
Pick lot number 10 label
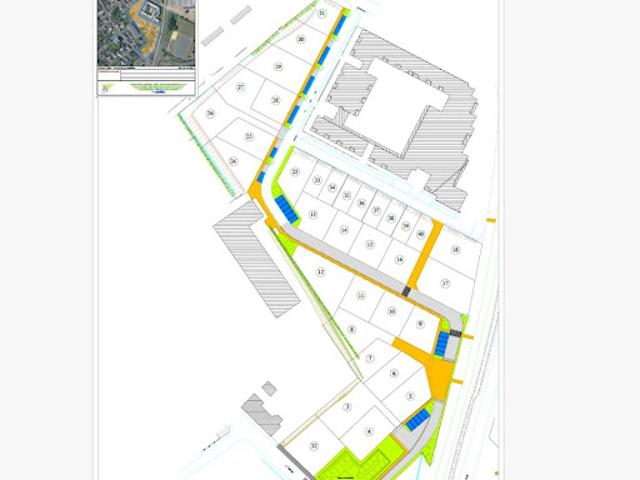tap(392, 311)
